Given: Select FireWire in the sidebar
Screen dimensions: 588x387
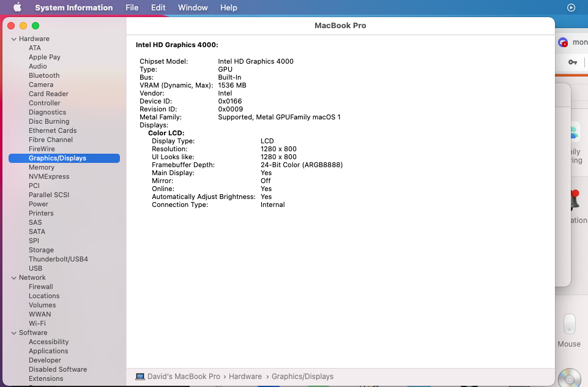Looking at the screenshot, I should click(x=42, y=149).
